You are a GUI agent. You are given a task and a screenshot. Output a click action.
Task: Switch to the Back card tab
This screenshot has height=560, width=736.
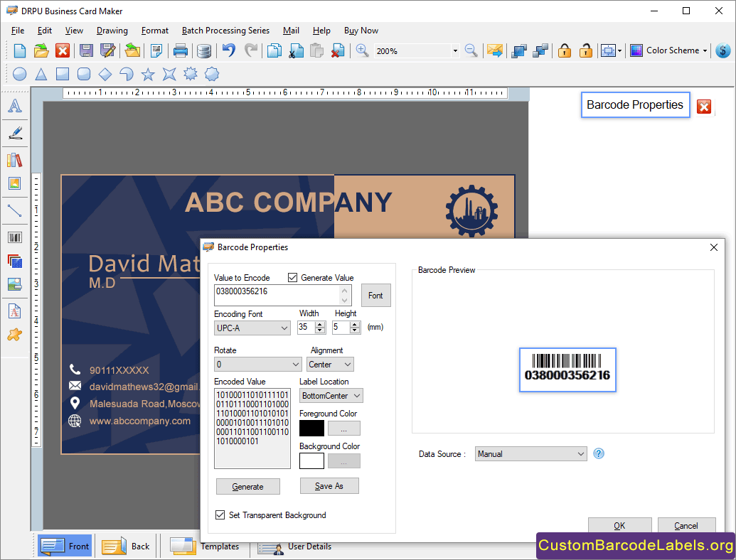pos(126,546)
